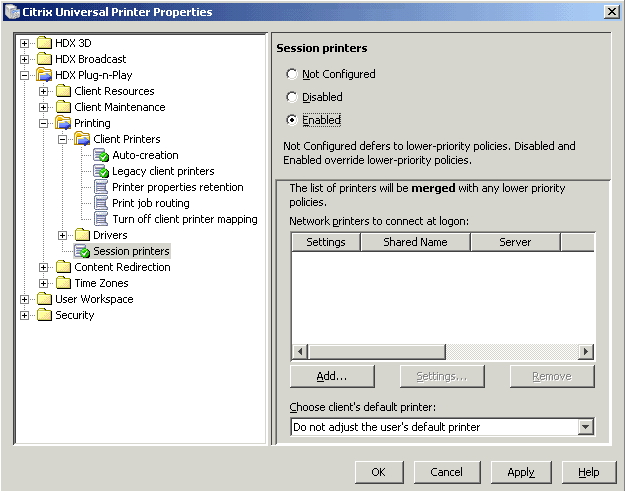Click the Settings column header
The image size is (625, 491).
tap(326, 242)
